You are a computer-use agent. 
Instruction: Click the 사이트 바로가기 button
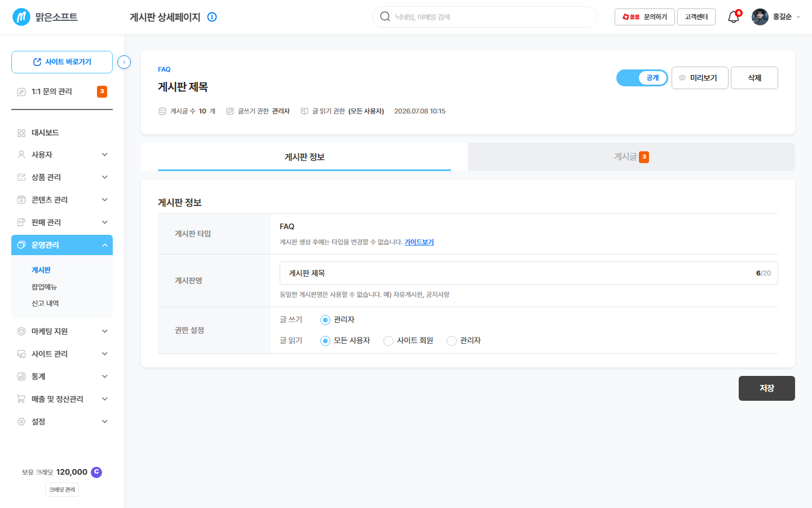pos(62,62)
